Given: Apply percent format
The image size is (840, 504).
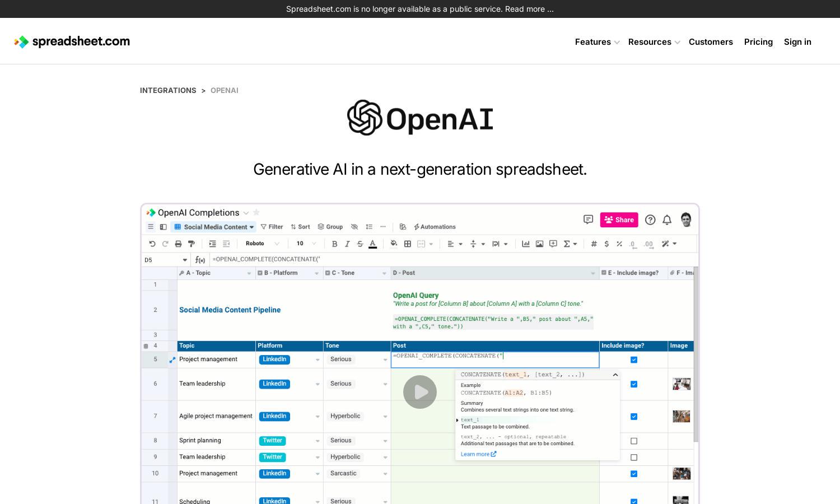Looking at the screenshot, I should (x=619, y=244).
